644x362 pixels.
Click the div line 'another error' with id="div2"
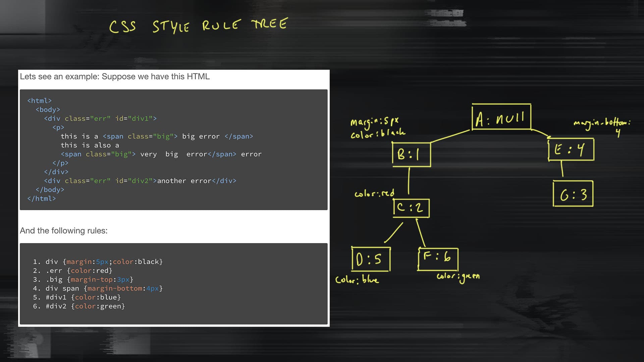click(140, 181)
